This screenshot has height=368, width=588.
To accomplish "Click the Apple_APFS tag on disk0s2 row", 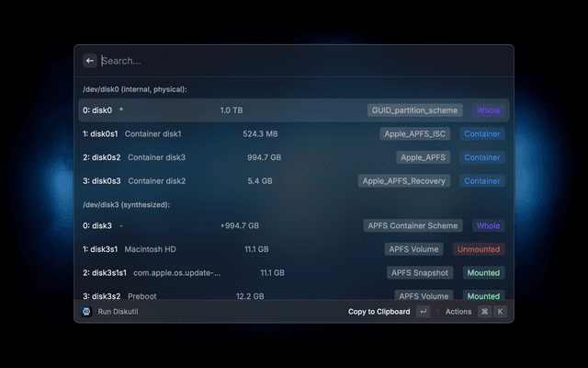I will pos(423,157).
